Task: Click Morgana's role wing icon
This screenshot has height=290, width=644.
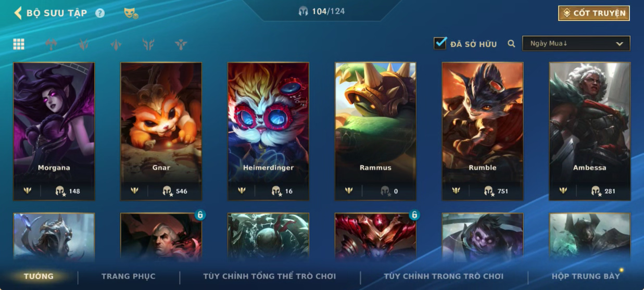Action: coord(28,191)
